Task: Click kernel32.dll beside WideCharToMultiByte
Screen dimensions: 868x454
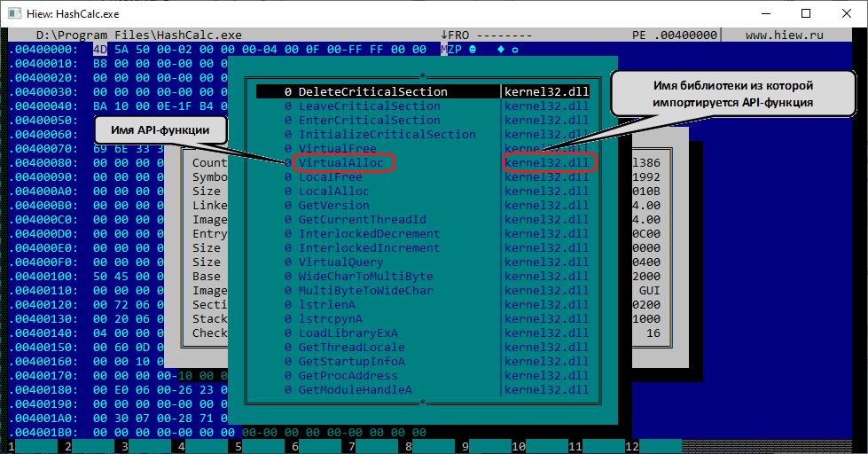Action: click(546, 277)
